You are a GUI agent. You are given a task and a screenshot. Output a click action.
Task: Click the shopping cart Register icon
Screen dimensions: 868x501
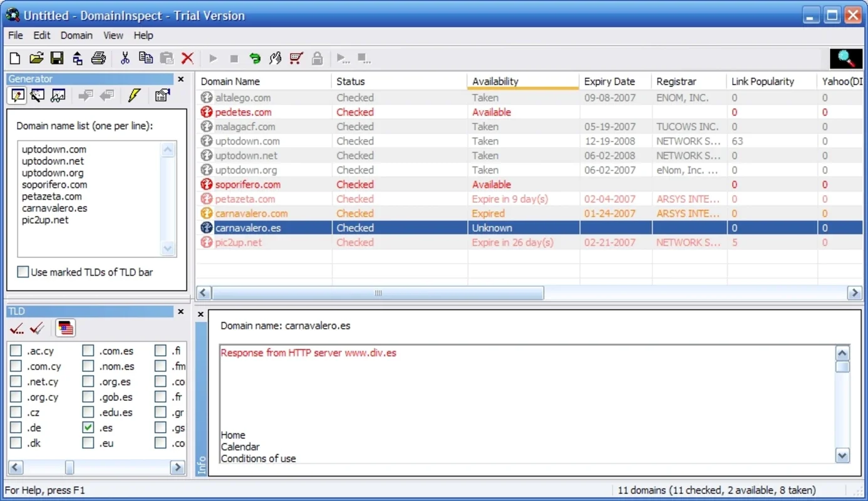click(296, 59)
